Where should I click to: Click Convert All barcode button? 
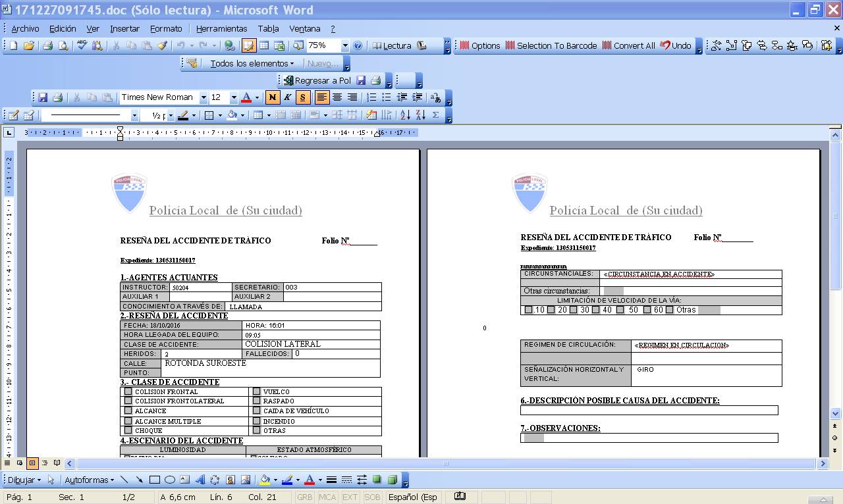(628, 45)
